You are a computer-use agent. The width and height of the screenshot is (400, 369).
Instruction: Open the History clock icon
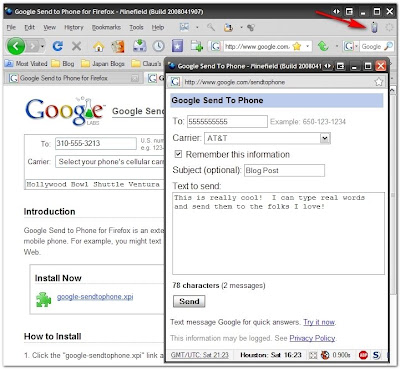pos(159,46)
